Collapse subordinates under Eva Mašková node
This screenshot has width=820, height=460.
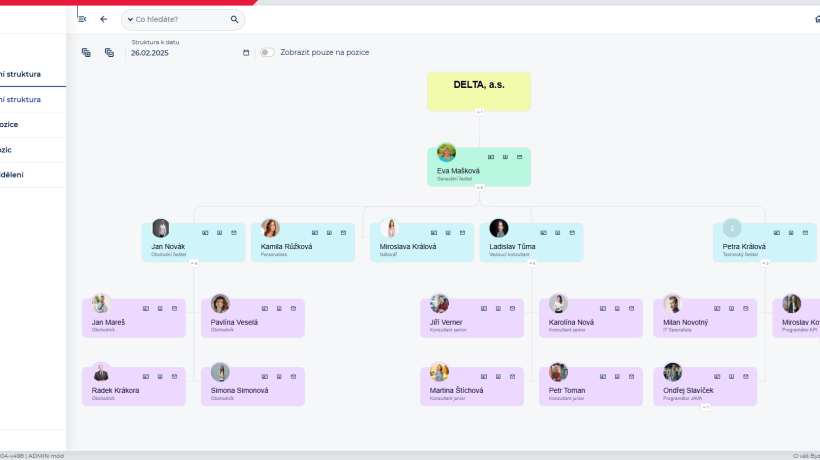tap(479, 187)
